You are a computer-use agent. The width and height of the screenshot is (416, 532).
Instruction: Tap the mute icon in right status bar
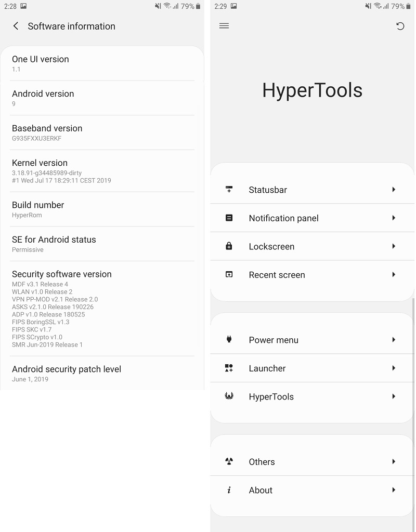[x=368, y=6]
